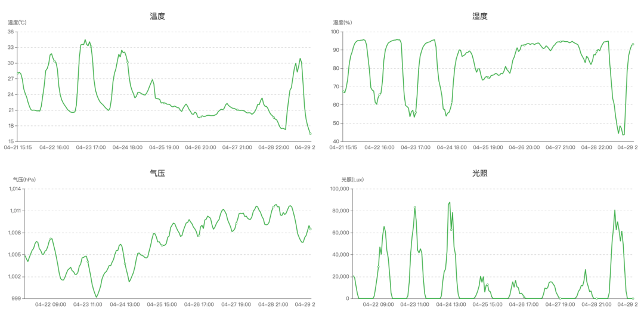Click the 湿度 chart title
Viewport: 644px width, 321px height.
click(480, 16)
